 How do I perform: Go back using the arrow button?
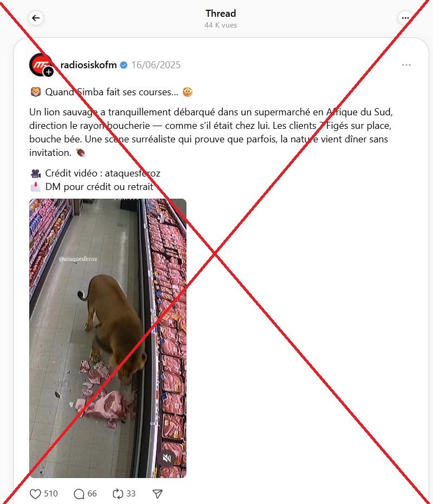[36, 18]
